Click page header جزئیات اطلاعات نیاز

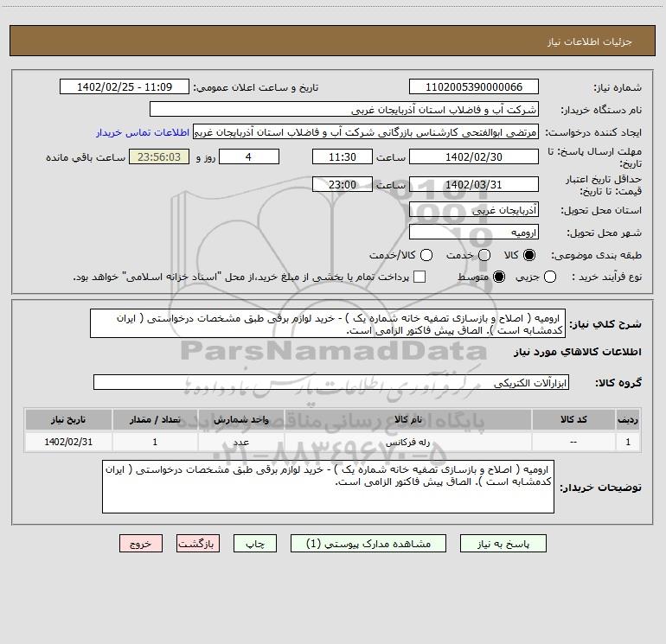(589, 41)
